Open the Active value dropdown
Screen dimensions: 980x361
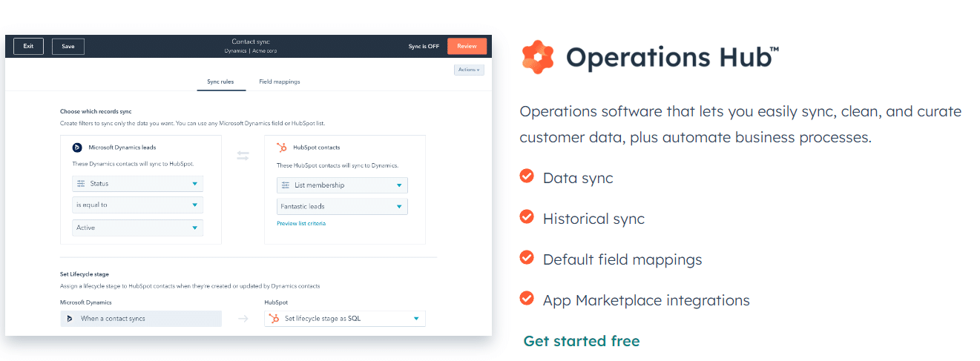138,228
